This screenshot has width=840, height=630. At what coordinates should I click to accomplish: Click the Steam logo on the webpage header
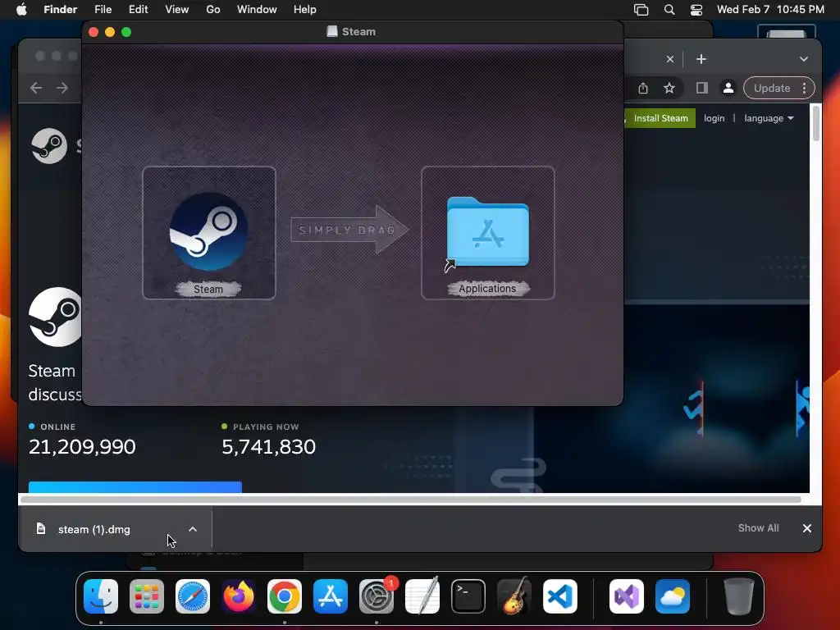[49, 146]
